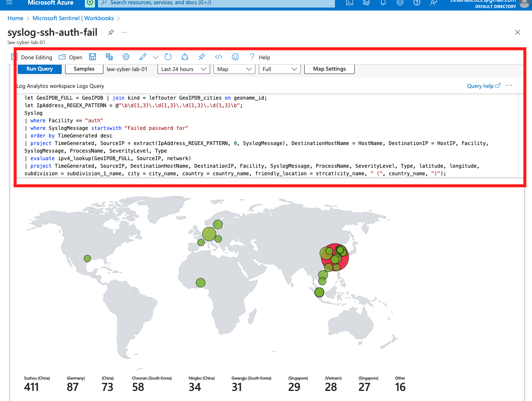Viewport: 532px width, 401px height.
Task: Expand the chevron next to the pencil icon
Action: click(x=155, y=57)
